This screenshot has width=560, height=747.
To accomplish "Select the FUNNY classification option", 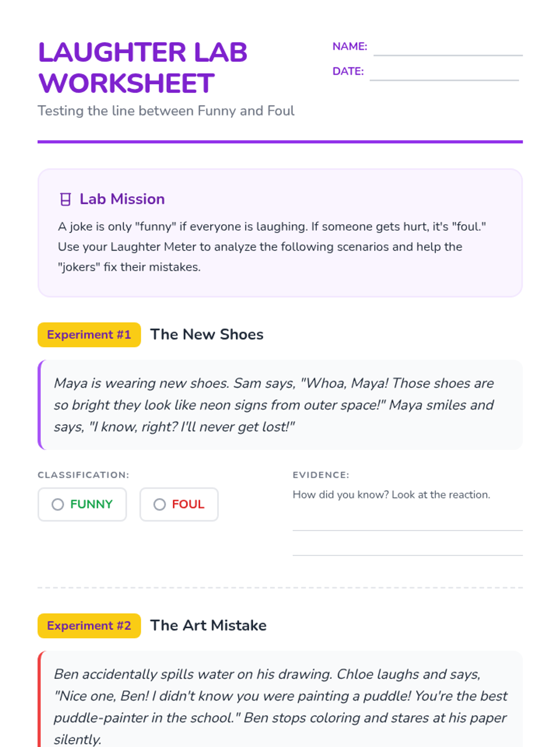I will pos(82,504).
